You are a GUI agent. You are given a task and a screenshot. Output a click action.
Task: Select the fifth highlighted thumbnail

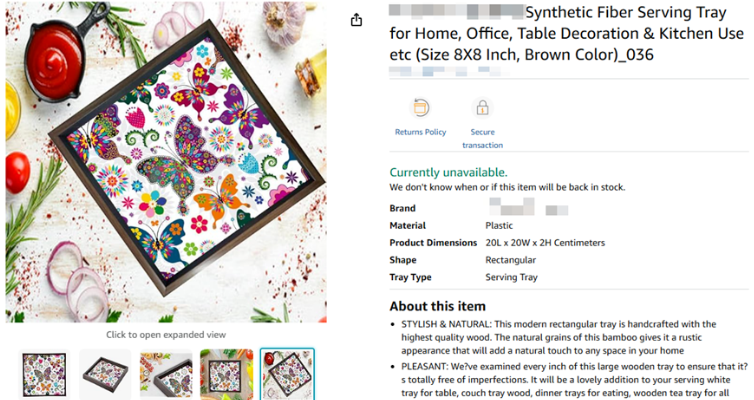pos(287,374)
